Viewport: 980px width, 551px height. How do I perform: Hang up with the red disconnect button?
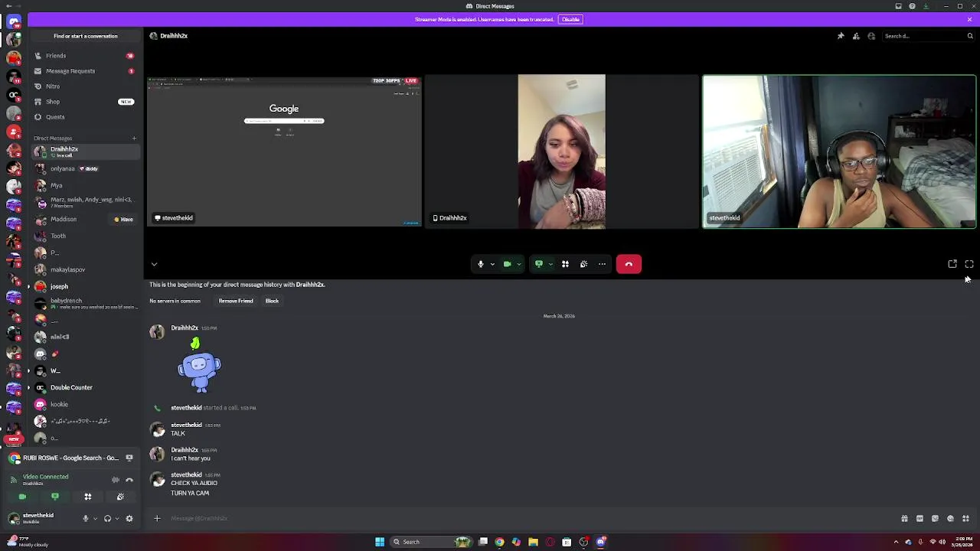click(629, 264)
